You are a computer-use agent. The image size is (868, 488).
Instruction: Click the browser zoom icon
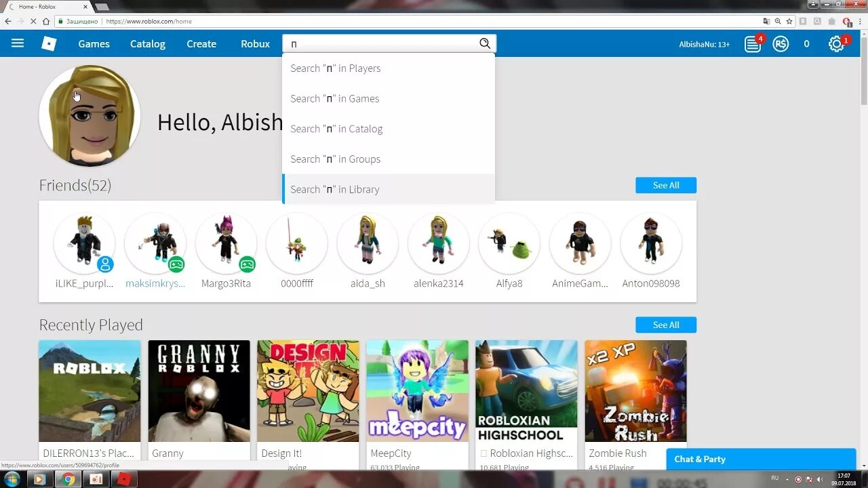tap(777, 21)
